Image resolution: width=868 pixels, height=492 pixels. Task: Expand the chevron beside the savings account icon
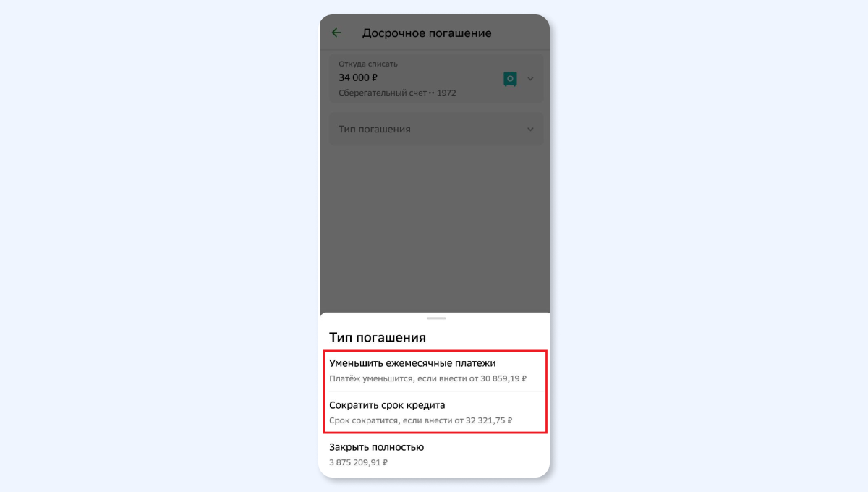(x=530, y=79)
